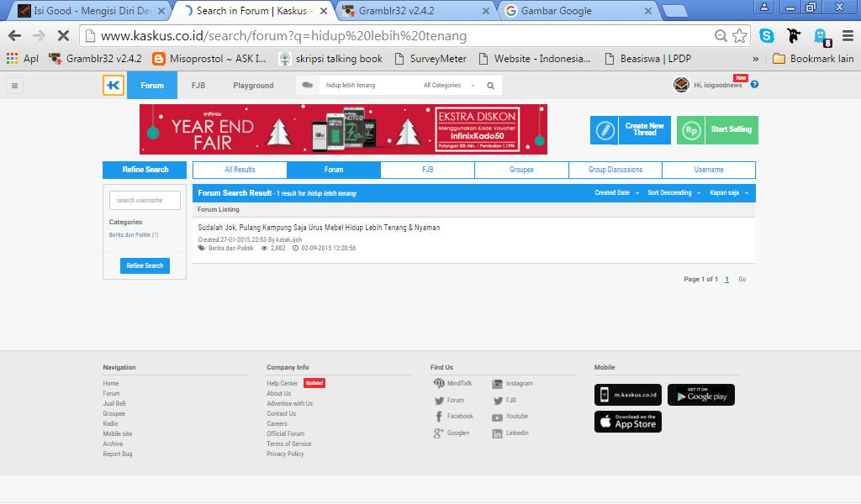The height and width of the screenshot is (504, 861).
Task: Stop page loading with the X button
Action: [x=64, y=35]
